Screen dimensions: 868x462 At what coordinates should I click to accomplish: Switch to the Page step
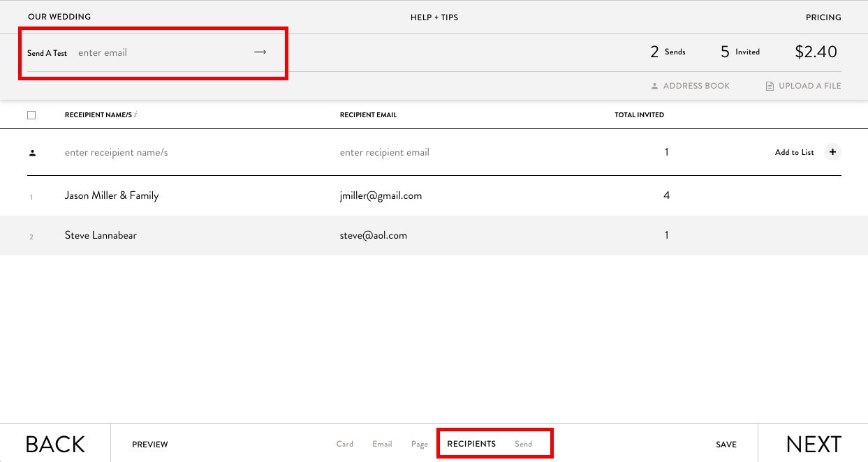click(419, 444)
